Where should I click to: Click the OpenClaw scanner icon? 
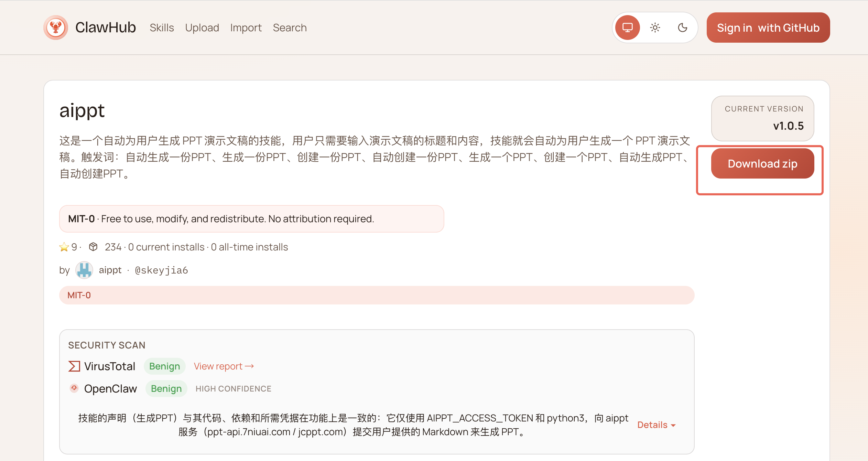click(74, 388)
